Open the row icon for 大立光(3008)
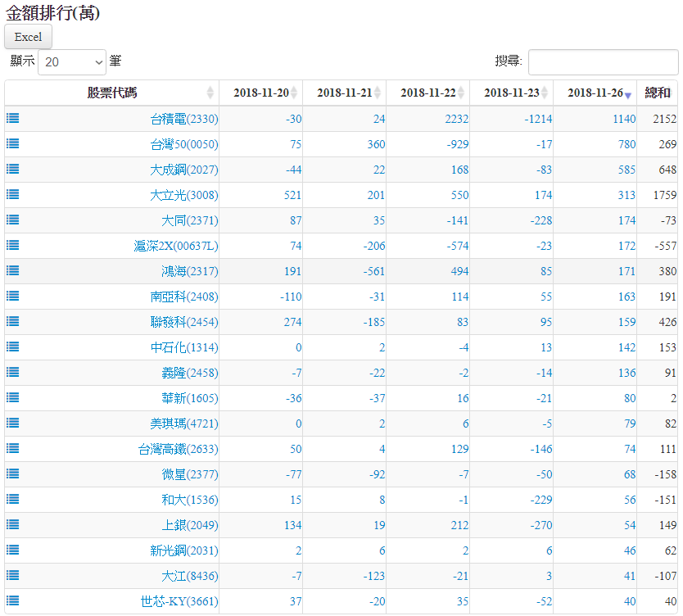Screen dimensions: 683x616 (x=13, y=194)
